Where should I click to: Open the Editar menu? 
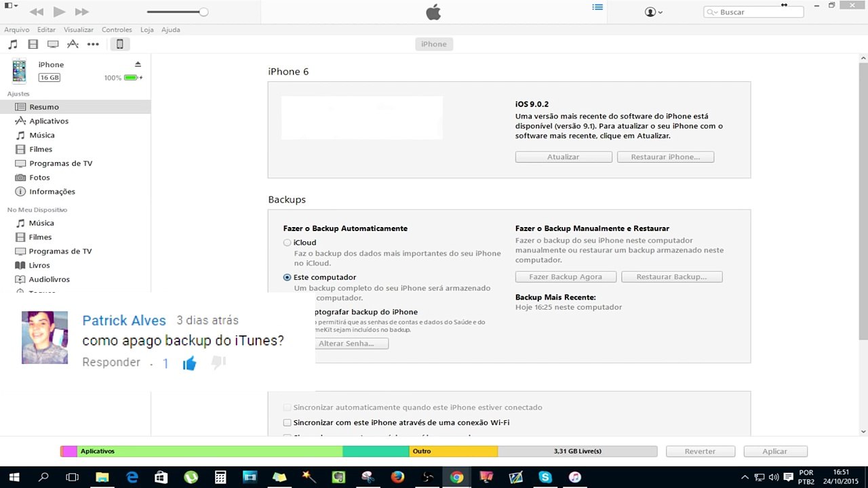pyautogui.click(x=47, y=30)
